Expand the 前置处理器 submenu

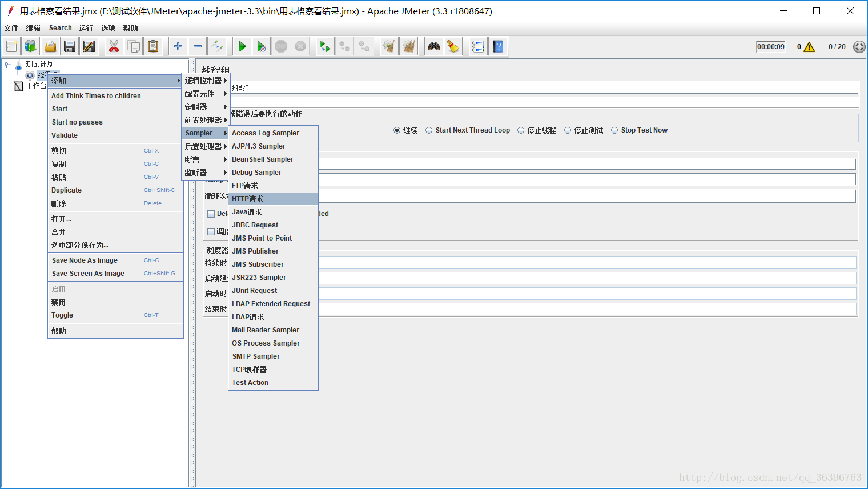206,120
